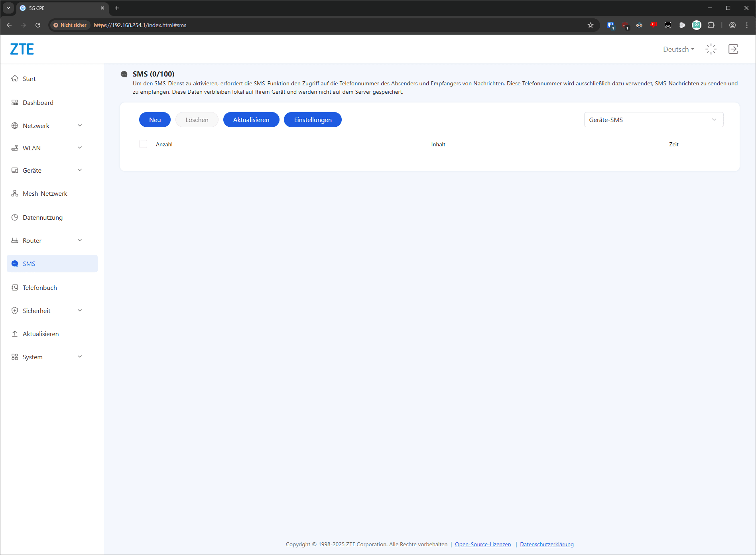The height and width of the screenshot is (555, 756).
Task: Open the browser Extensions puzzle icon
Action: pos(711,25)
